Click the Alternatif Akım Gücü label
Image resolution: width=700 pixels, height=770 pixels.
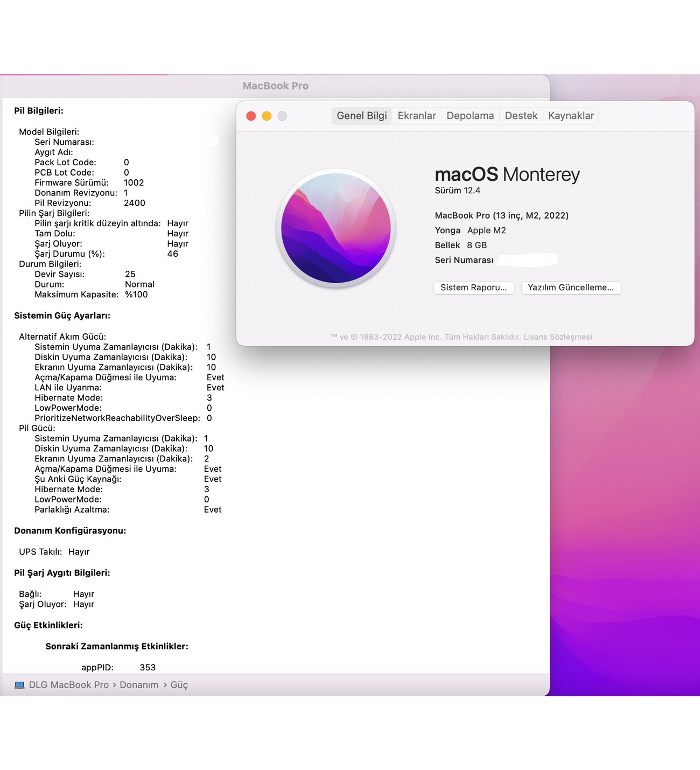[x=62, y=337]
